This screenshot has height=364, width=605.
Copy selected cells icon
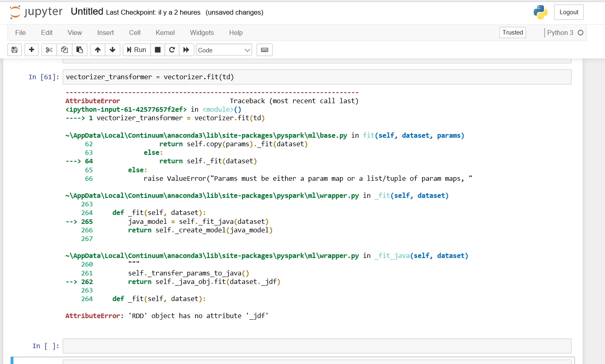(x=64, y=50)
